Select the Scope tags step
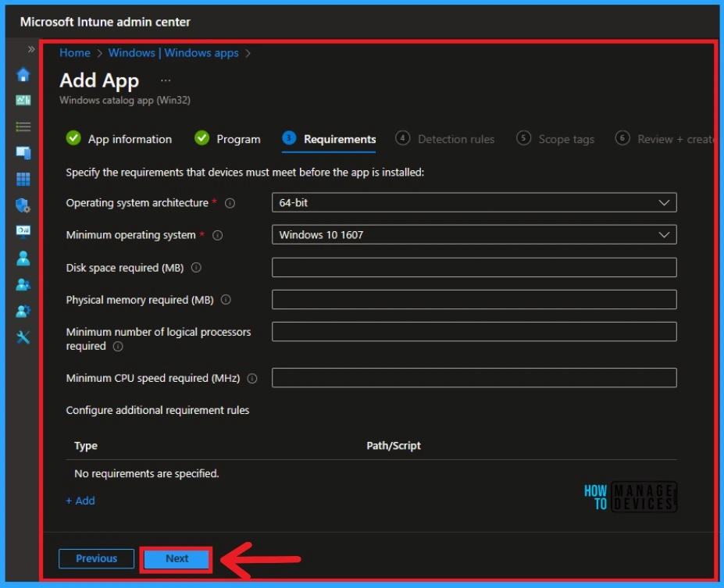This screenshot has width=724, height=588. click(x=555, y=139)
